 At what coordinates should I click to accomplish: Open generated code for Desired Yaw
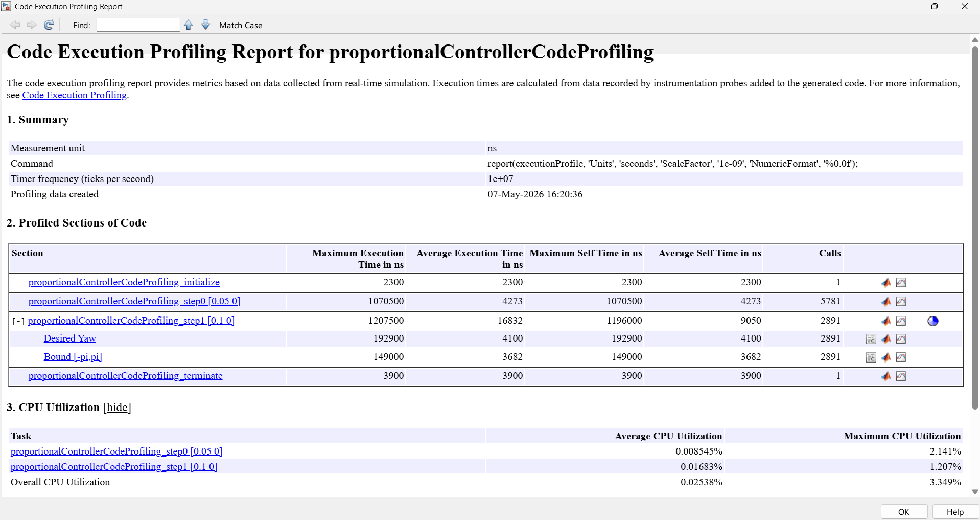pyautogui.click(x=871, y=339)
